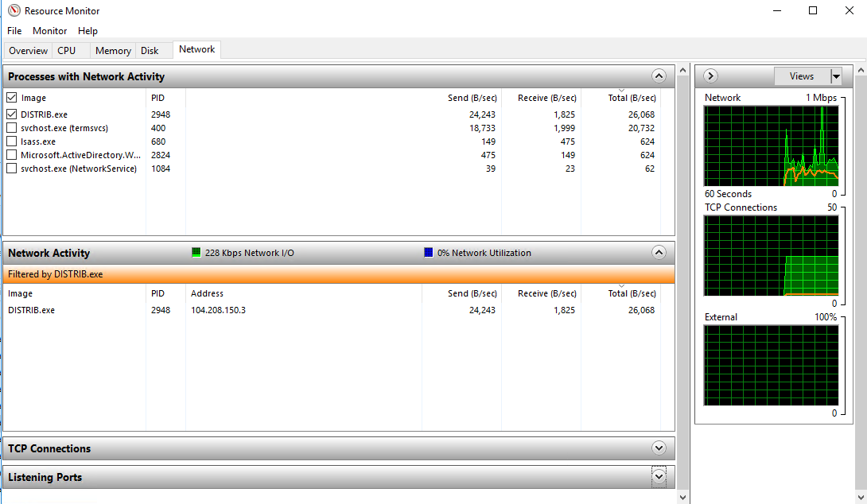
Task: Open the File menu
Action: [x=14, y=31]
